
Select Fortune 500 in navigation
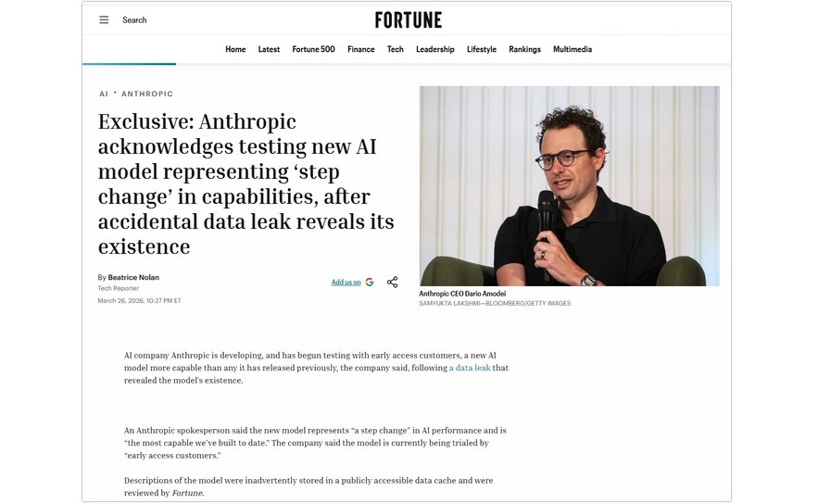tap(313, 49)
